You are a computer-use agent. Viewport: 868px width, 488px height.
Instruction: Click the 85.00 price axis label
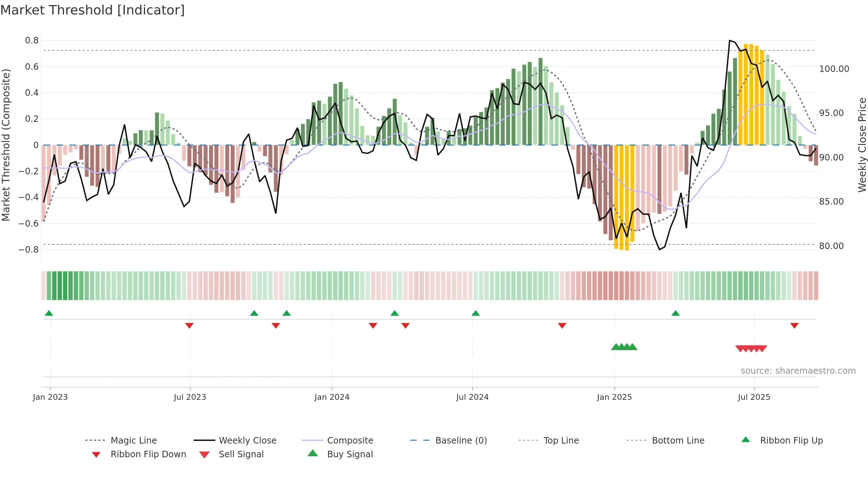point(831,202)
